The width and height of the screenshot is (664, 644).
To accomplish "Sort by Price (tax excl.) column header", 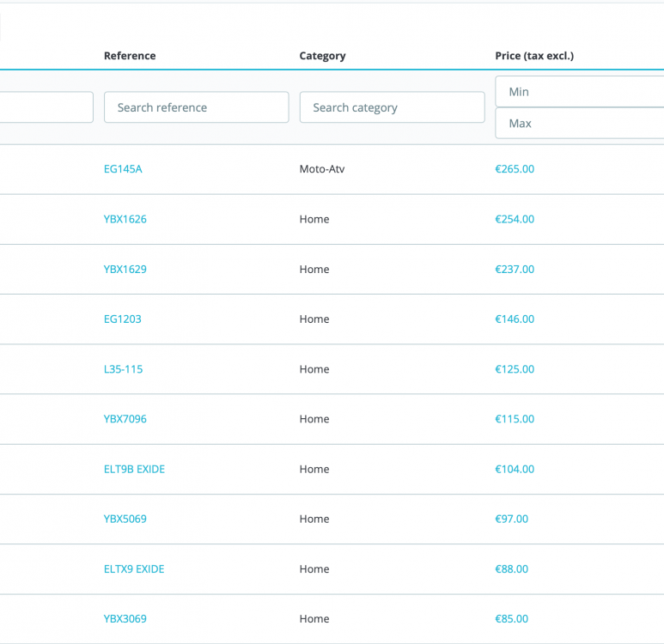I will coord(534,56).
